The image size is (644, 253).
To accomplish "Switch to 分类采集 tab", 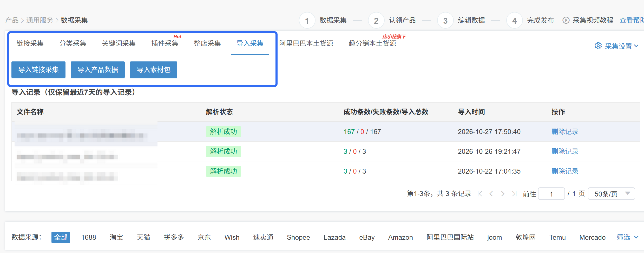I will coord(73,43).
